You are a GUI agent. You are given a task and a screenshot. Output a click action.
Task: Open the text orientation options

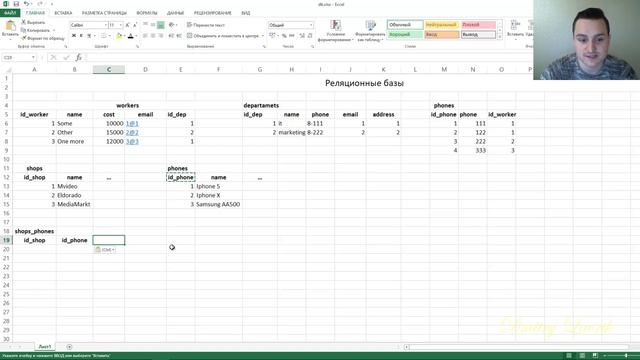pos(172,25)
